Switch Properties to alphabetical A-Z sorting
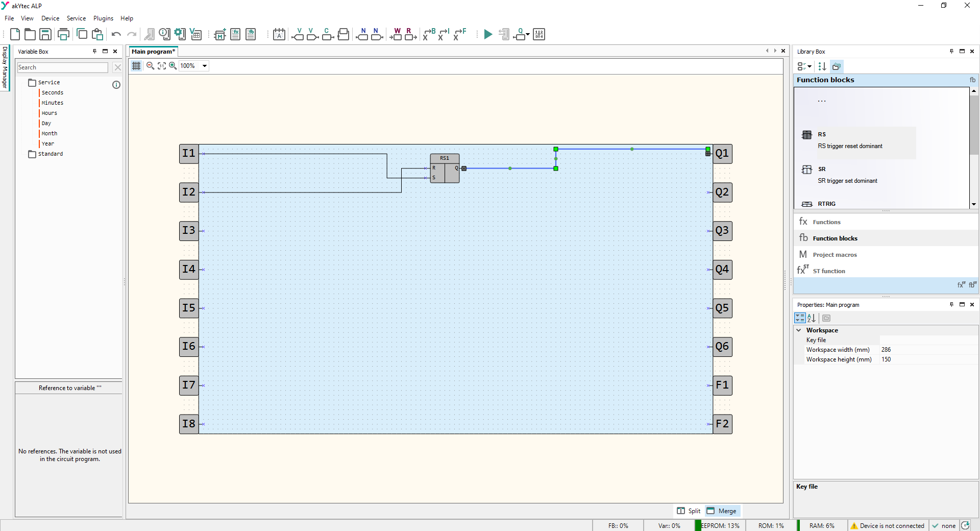The height and width of the screenshot is (531, 980). [812, 318]
